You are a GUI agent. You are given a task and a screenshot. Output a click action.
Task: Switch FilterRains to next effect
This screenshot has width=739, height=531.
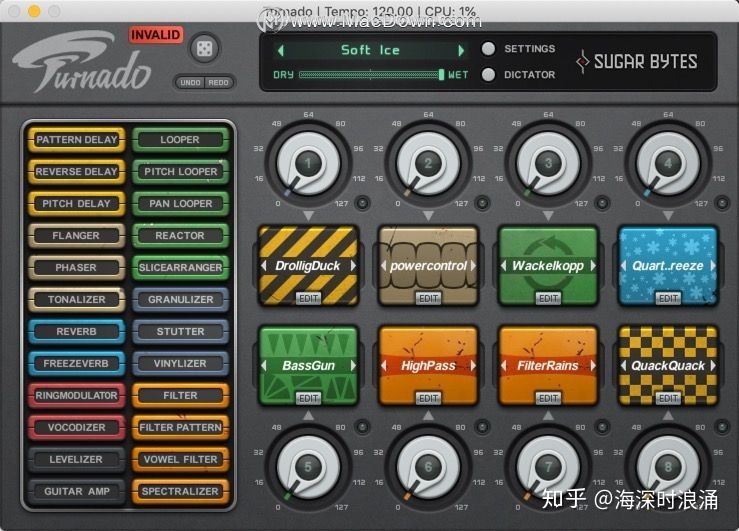pyautogui.click(x=593, y=366)
